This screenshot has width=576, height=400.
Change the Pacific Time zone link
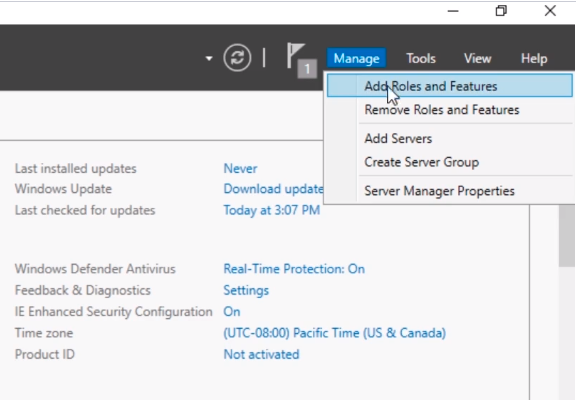(335, 333)
